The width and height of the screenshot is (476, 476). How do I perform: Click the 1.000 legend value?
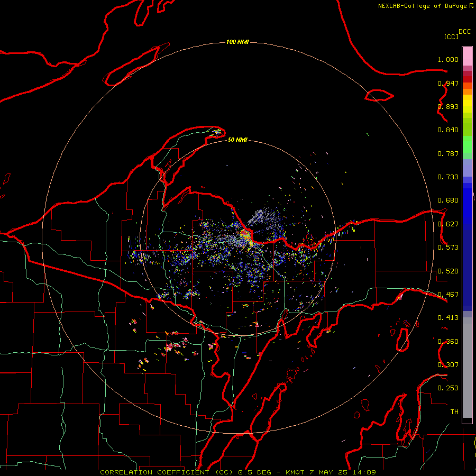tap(448, 59)
